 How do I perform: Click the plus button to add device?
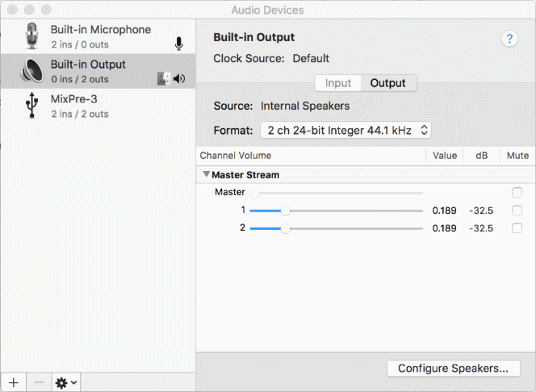tap(12, 382)
